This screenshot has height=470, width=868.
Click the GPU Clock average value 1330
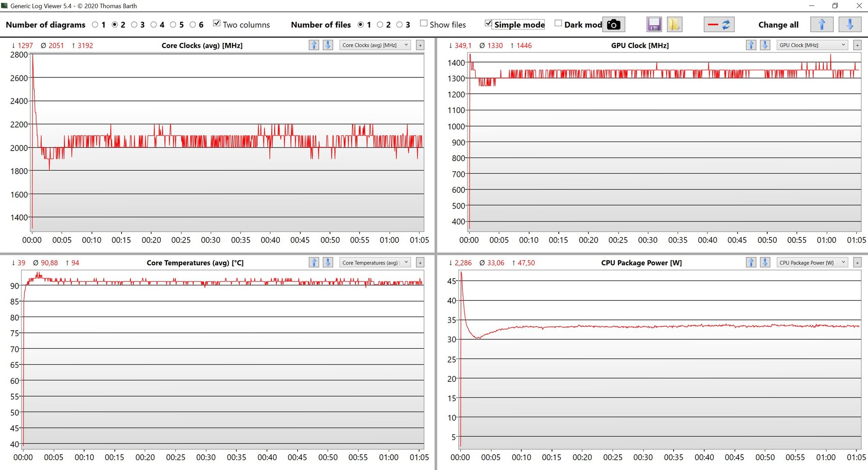[491, 45]
